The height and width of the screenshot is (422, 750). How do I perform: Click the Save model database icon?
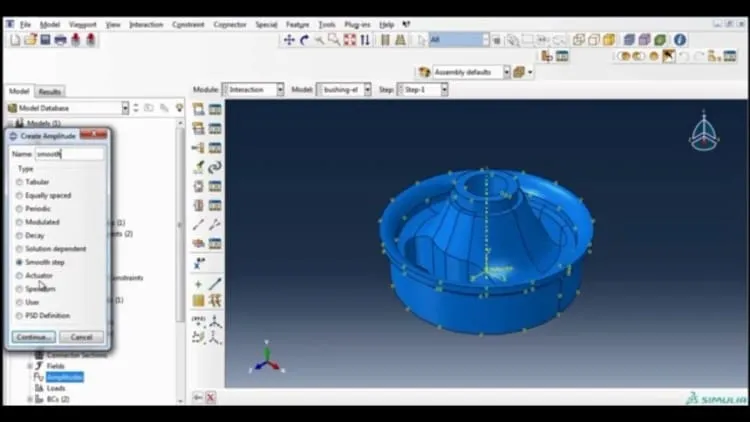45,40
